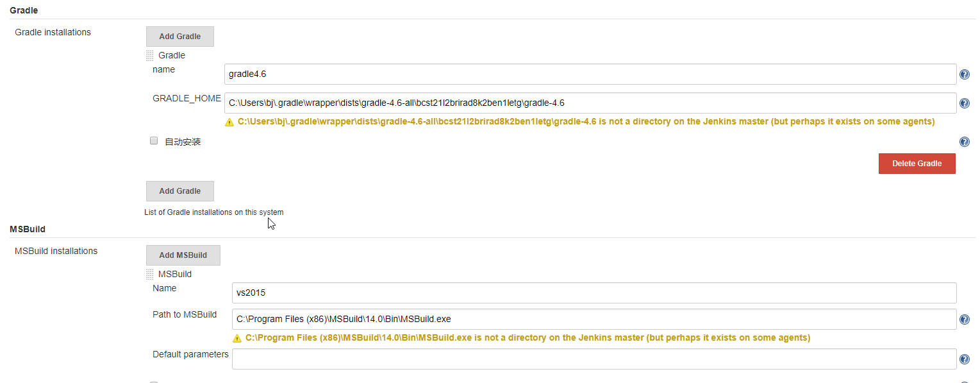Click warning icon under Path to MSBuild
The width and height of the screenshot is (980, 383).
[237, 338]
